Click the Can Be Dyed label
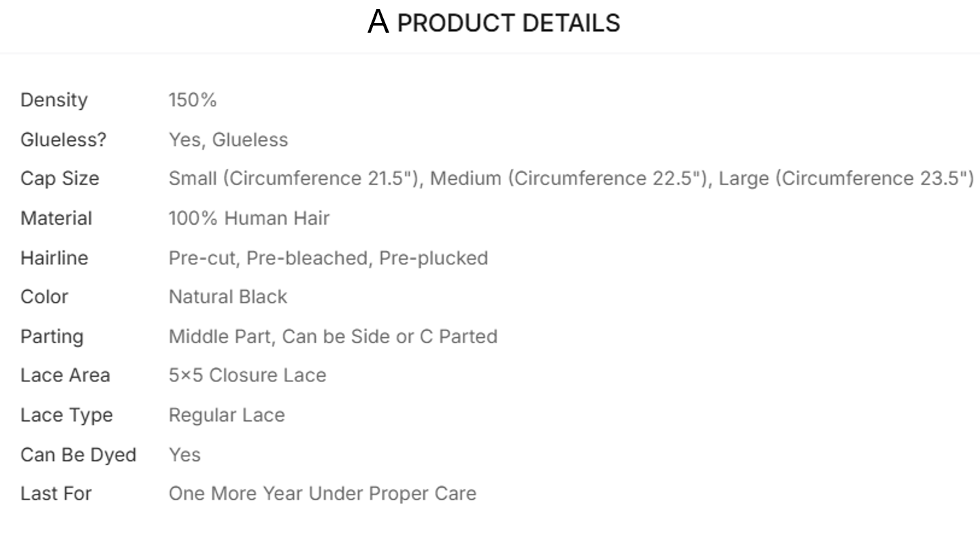Screen dimensions: 980x536 [78, 454]
